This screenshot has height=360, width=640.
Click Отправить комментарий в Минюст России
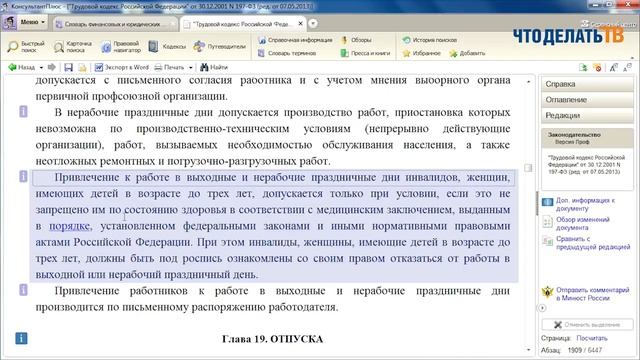pyautogui.click(x=592, y=294)
